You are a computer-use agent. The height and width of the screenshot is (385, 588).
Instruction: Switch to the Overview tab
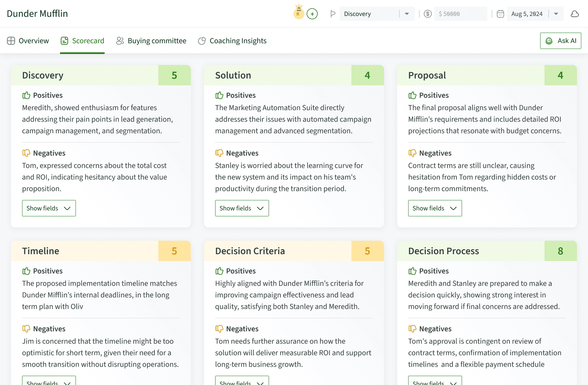28,41
